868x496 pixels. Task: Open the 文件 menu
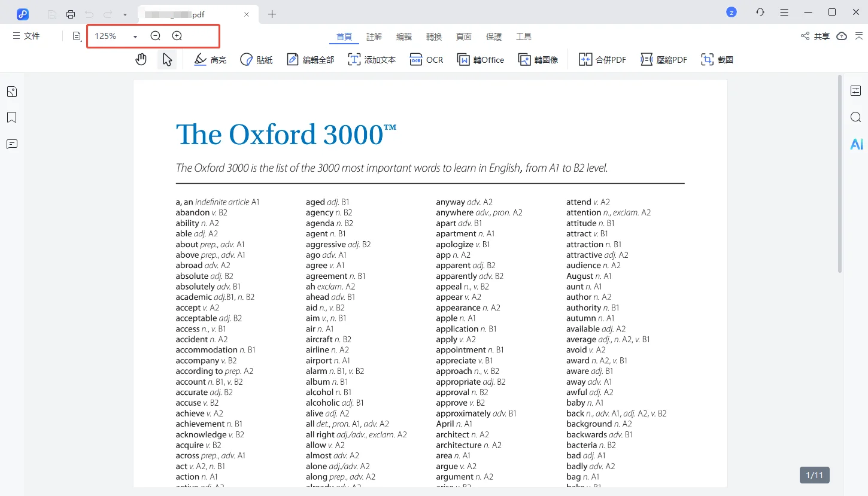(x=26, y=36)
